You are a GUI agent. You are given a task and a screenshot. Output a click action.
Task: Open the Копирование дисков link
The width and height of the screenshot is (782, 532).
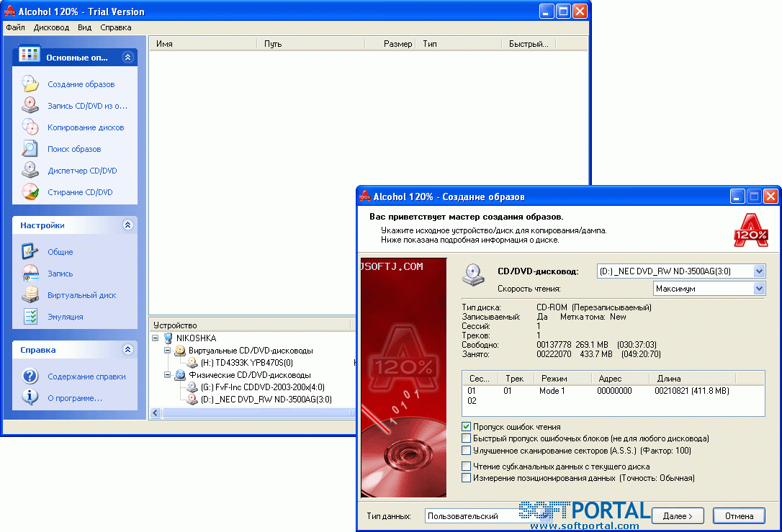tap(86, 127)
